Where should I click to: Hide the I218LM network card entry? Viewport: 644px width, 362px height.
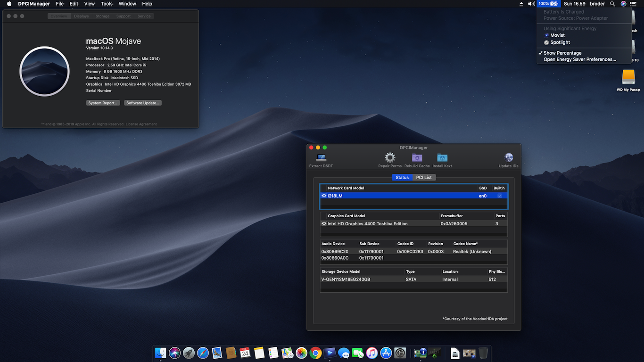pos(324,196)
